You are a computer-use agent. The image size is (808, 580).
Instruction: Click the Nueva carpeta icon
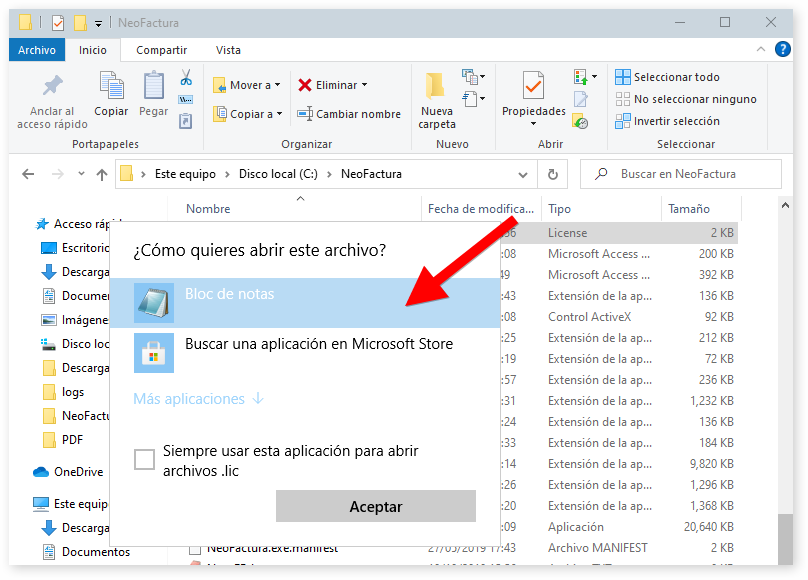[x=437, y=88]
